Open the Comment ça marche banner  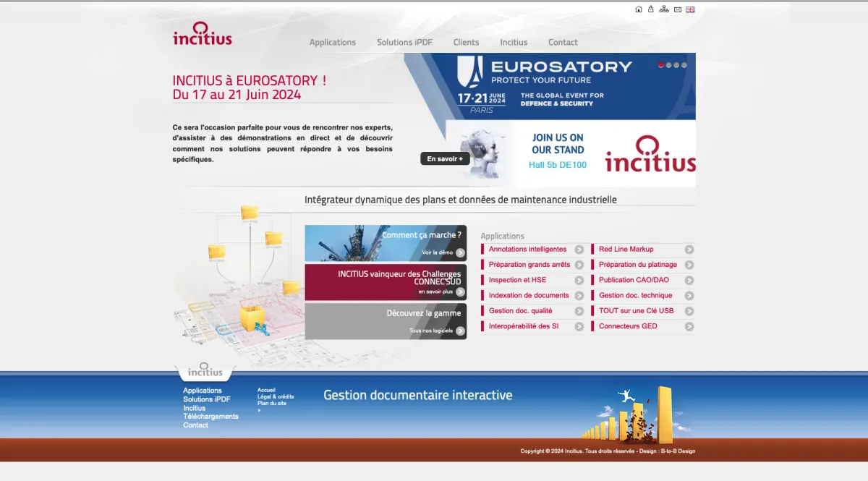[386, 243]
